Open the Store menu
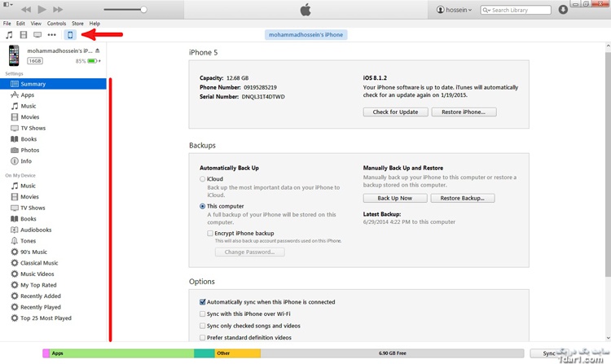Screen dimensions: 611x364 pos(77,24)
